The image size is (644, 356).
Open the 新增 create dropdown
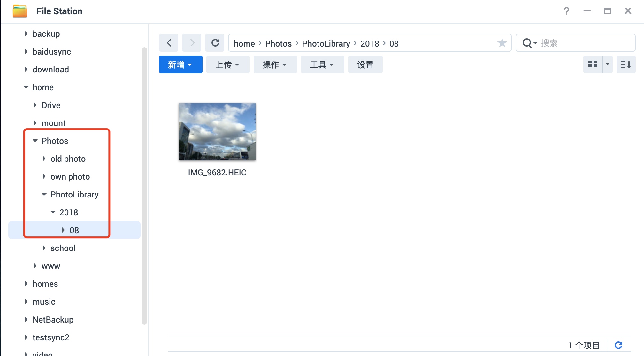[x=180, y=64]
